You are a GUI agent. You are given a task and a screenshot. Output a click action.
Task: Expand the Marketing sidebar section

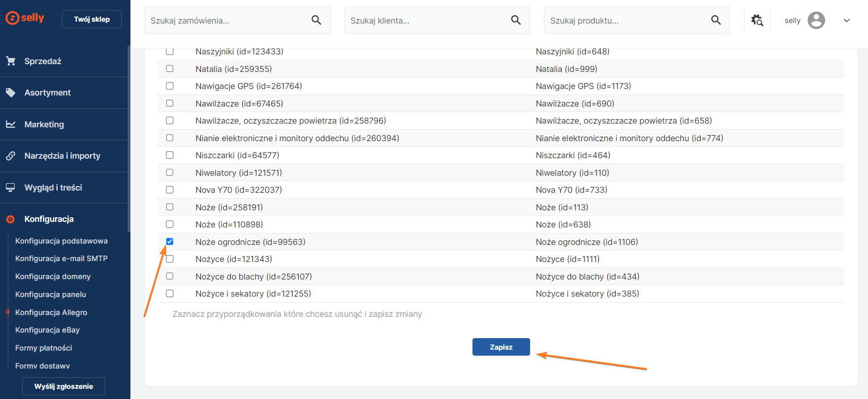click(44, 125)
